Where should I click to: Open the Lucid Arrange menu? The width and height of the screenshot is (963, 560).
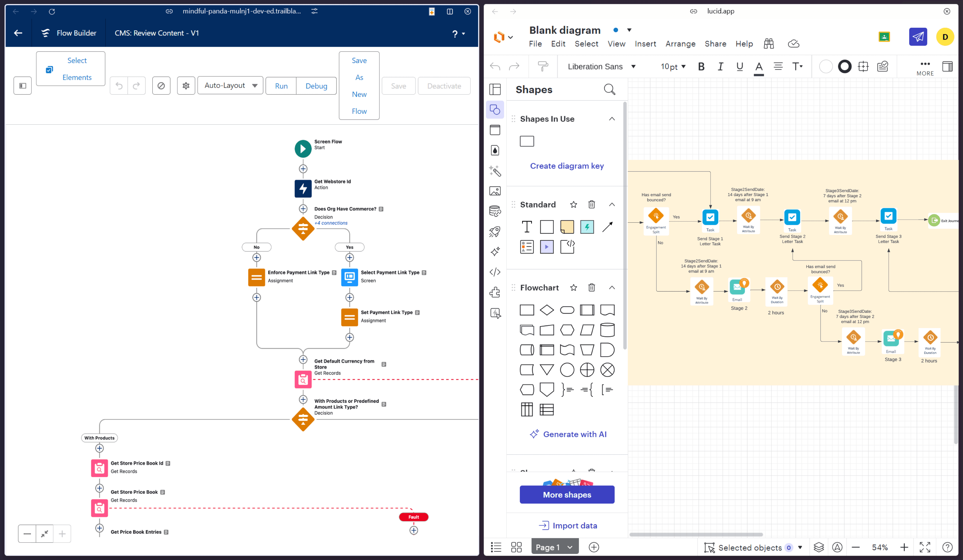tap(680, 44)
